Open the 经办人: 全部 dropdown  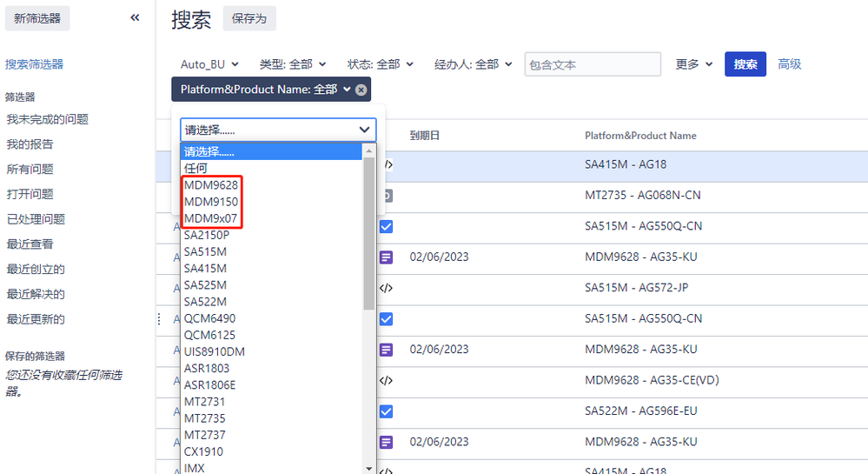(x=474, y=64)
